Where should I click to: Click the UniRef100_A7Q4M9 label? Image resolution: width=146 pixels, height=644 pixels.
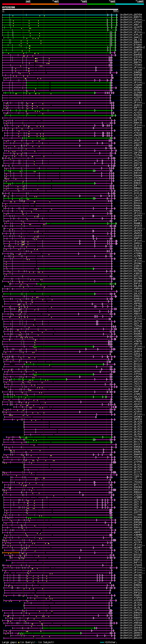click(x=131, y=85)
